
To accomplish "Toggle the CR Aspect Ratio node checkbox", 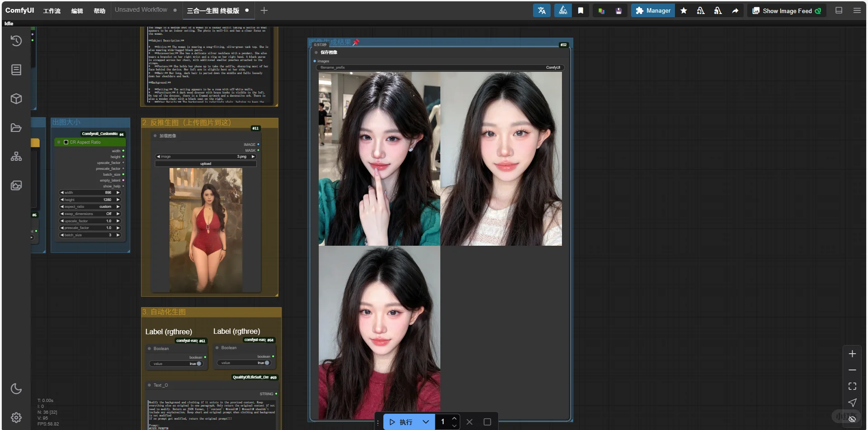I will (66, 142).
